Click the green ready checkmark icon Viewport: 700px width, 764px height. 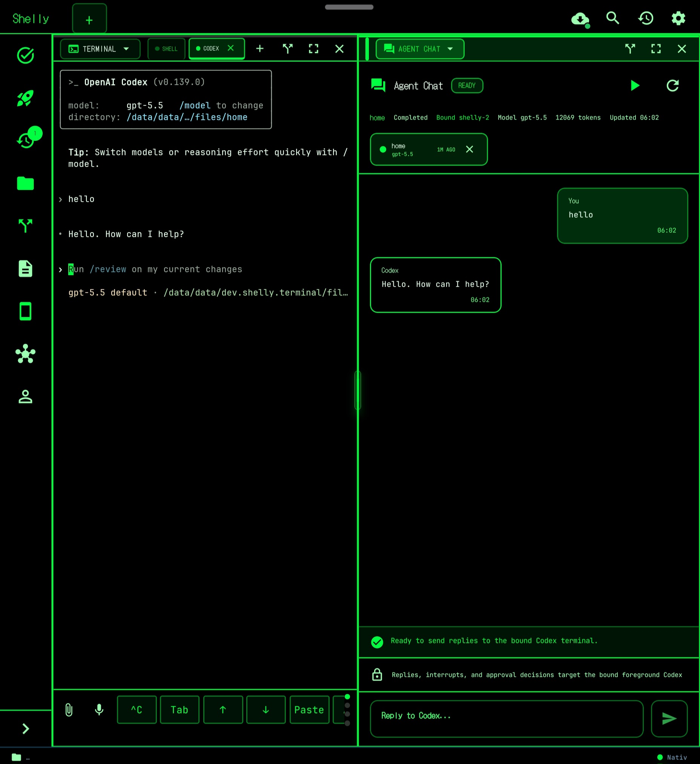(x=377, y=642)
